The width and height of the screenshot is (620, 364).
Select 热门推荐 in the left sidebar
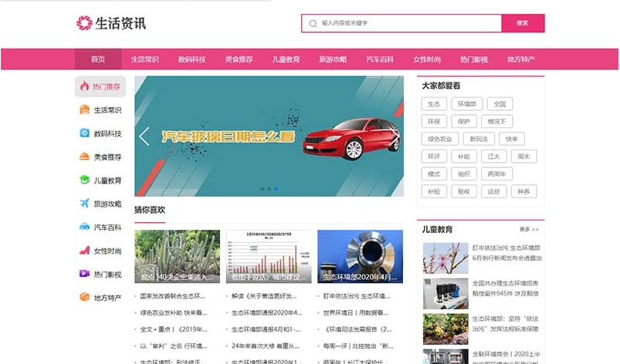(100, 86)
